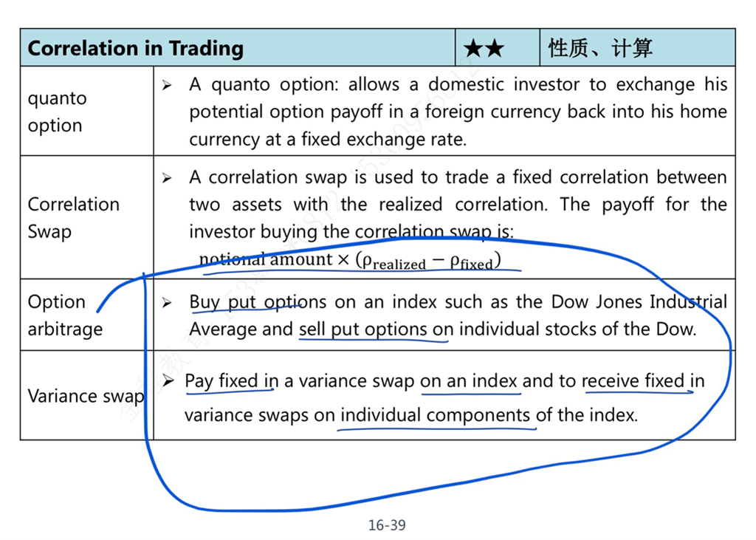This screenshot has width=756, height=540.
Task: Click the underlined 'sell put options on' text
Action: click(x=377, y=329)
